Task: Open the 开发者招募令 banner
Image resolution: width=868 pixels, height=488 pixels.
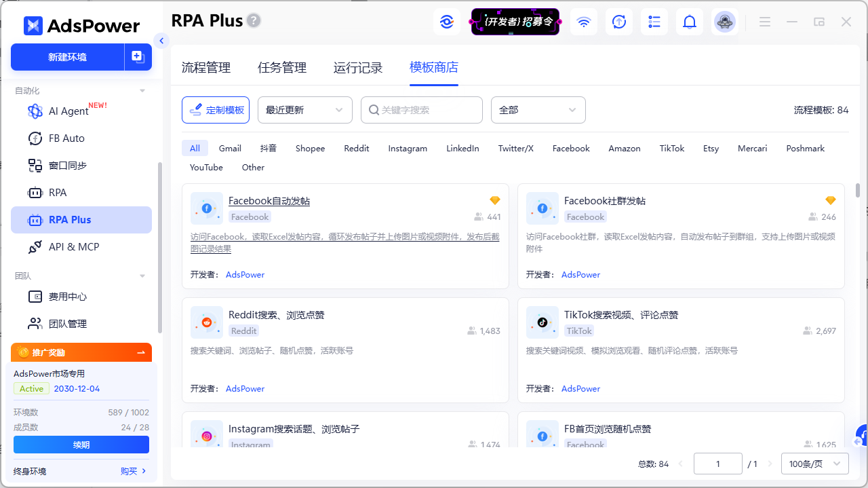Action: click(515, 22)
